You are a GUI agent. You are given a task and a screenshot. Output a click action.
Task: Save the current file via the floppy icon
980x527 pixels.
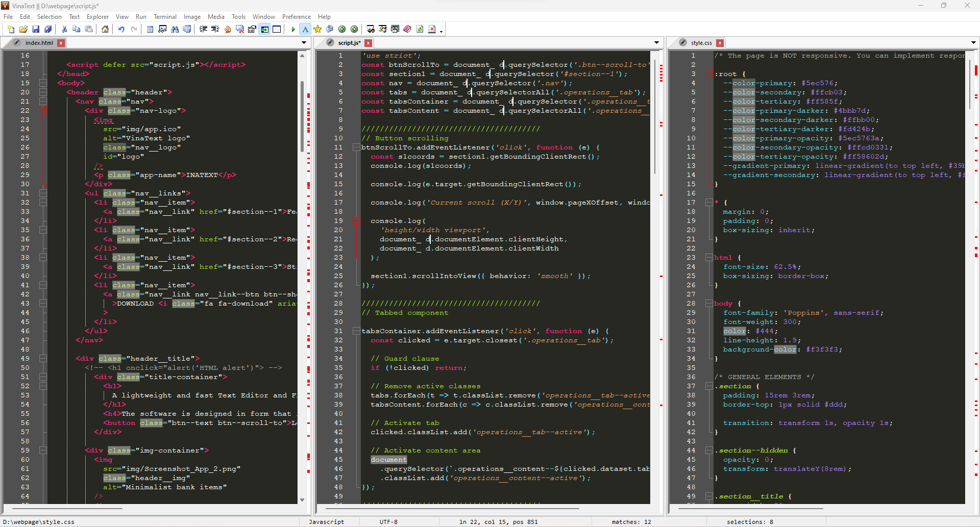pyautogui.click(x=36, y=29)
